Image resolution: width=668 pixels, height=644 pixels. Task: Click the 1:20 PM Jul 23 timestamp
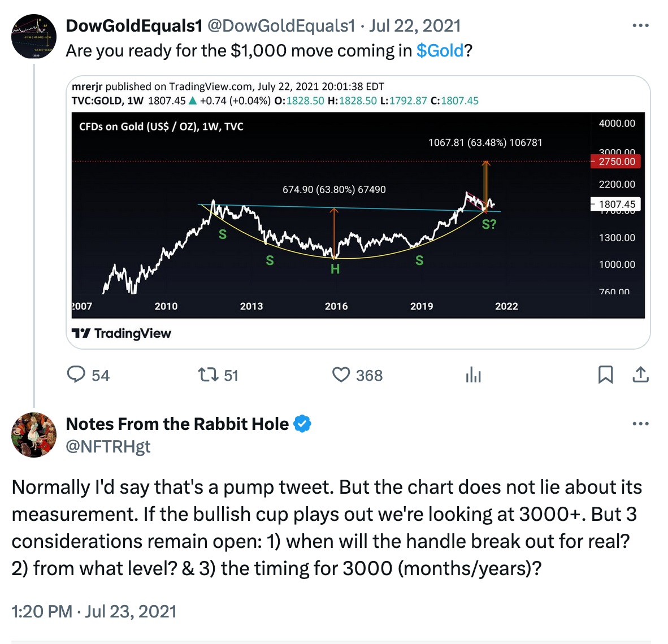point(94,611)
